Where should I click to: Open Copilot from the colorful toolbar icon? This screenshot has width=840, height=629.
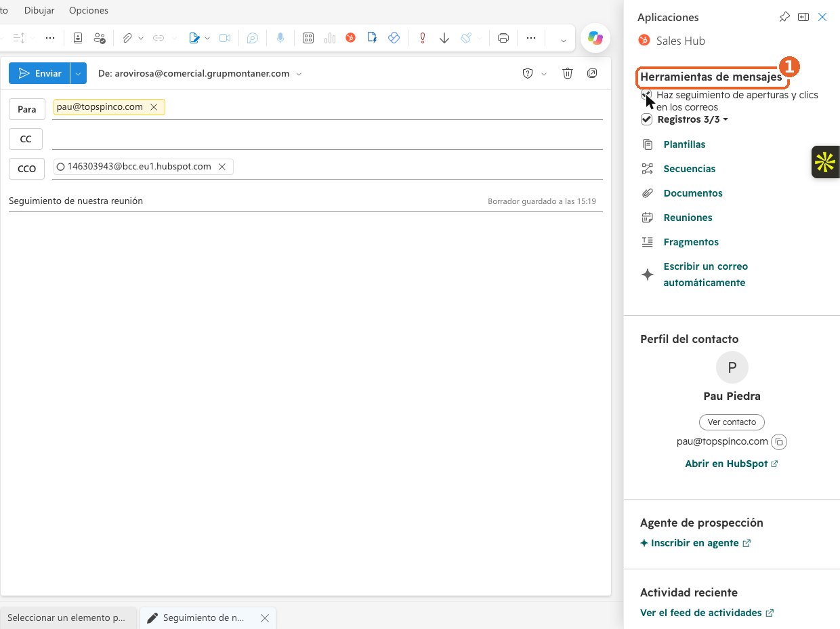[x=595, y=39]
